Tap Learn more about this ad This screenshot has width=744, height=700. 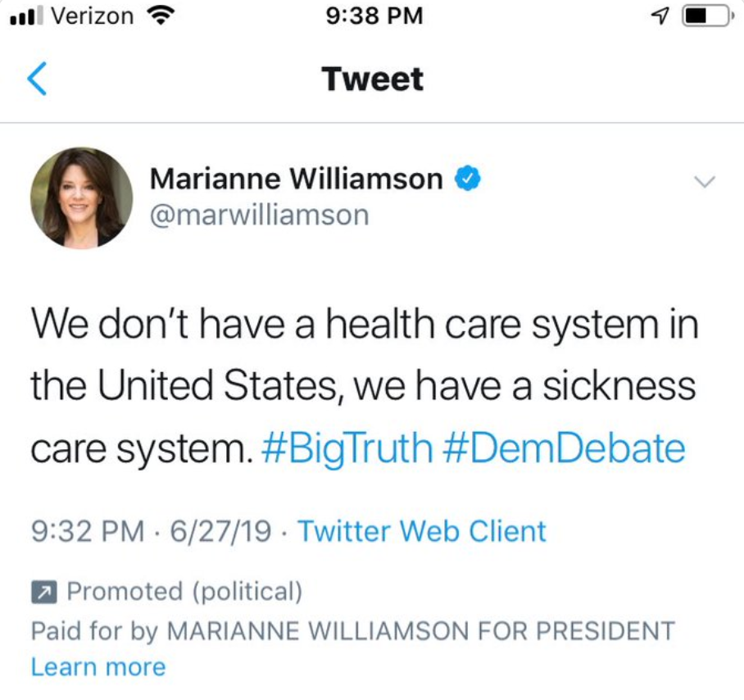click(x=98, y=667)
